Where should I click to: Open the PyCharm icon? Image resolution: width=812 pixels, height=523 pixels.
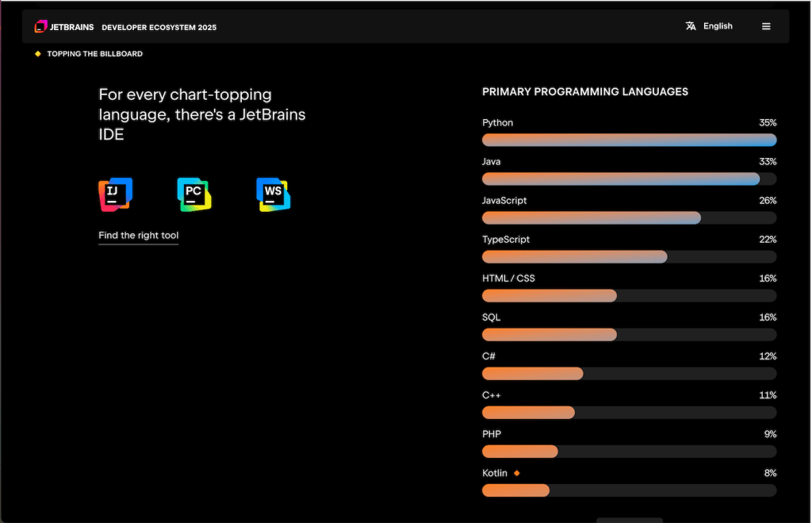coord(194,194)
